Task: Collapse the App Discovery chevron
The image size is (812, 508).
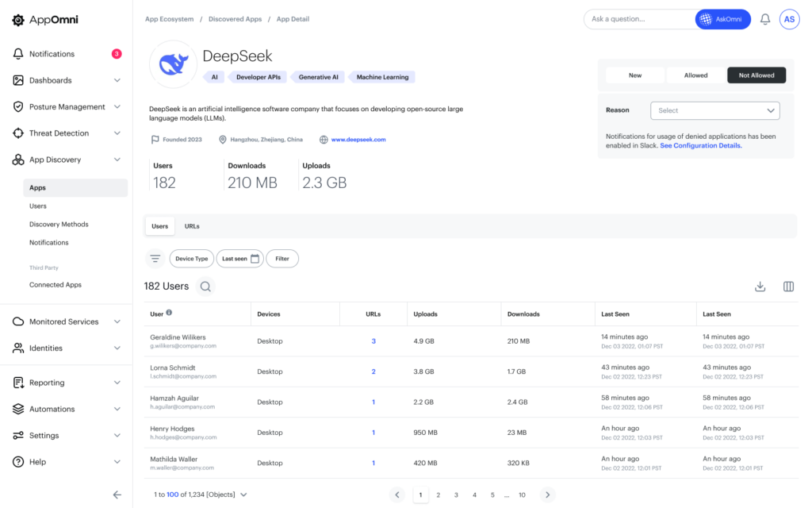Action: click(x=117, y=160)
